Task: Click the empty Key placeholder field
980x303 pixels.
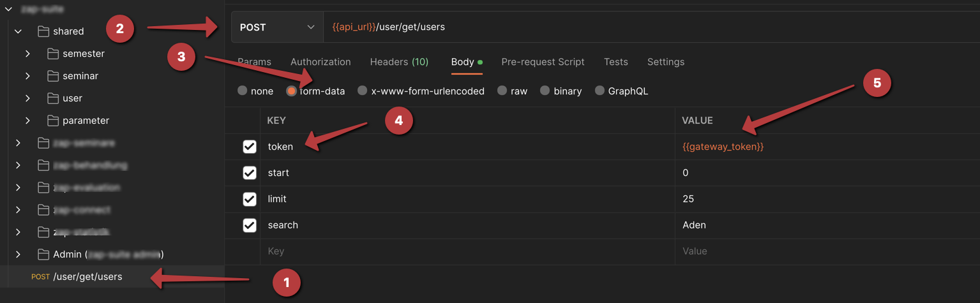Action: coord(467,251)
